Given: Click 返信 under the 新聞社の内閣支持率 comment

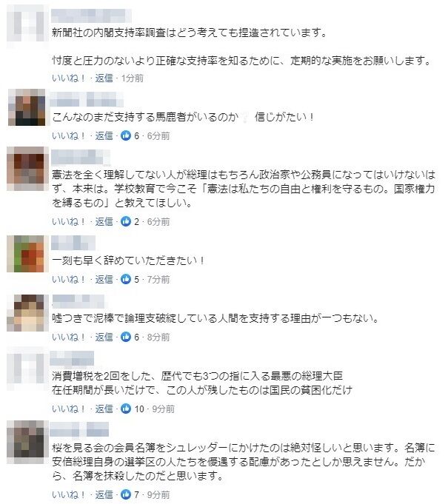Looking at the screenshot, I should pos(104,78).
